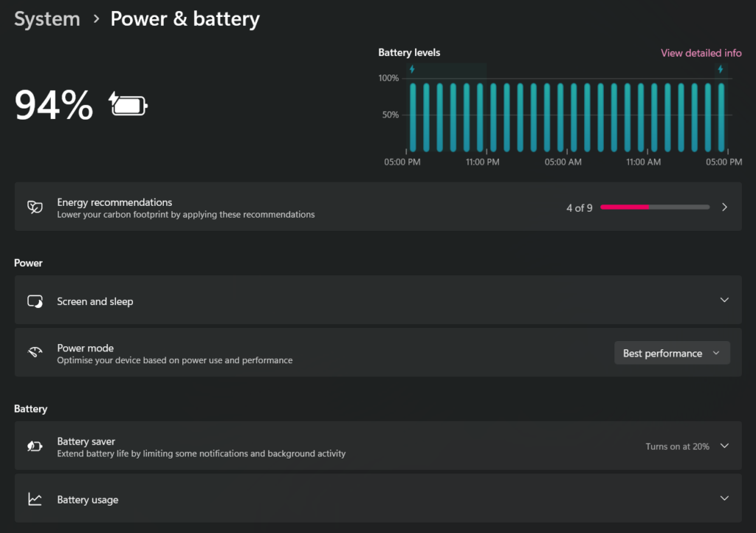The width and height of the screenshot is (756, 533).
Task: Click the Power mode gauge icon
Action: [35, 353]
